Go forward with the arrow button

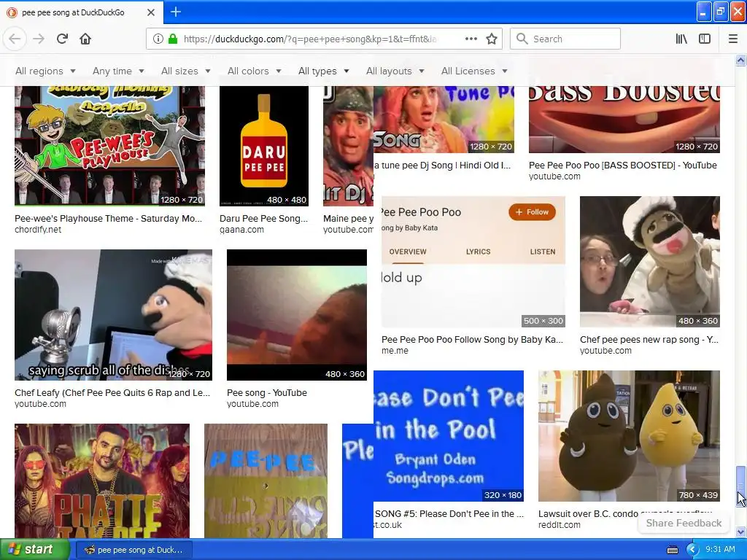click(x=39, y=39)
